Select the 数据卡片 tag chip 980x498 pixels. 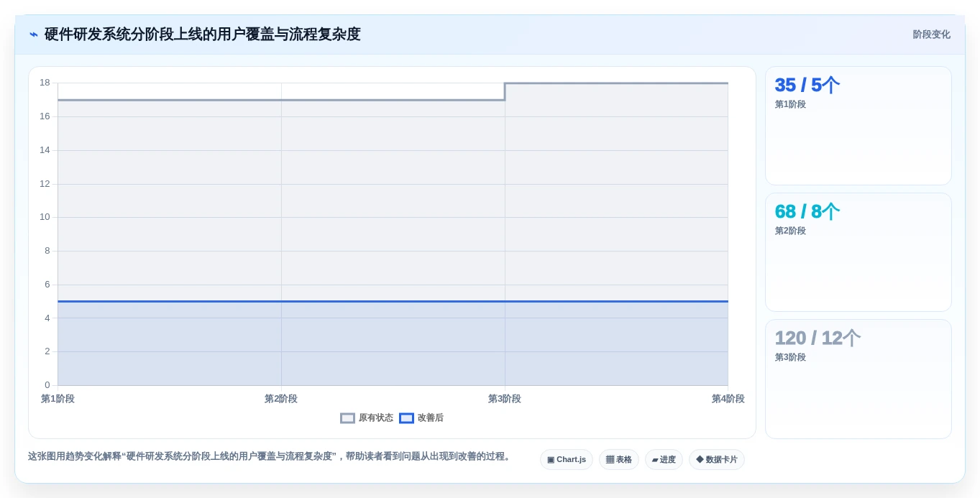pos(717,460)
